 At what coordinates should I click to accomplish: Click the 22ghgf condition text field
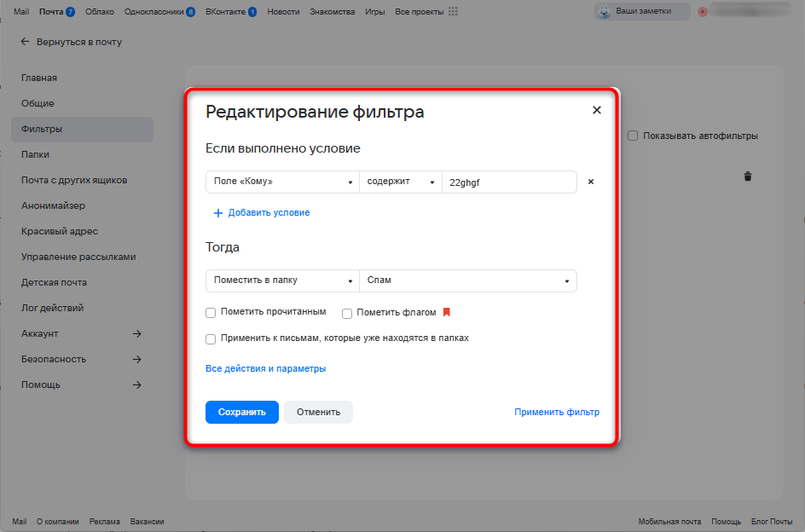point(509,182)
